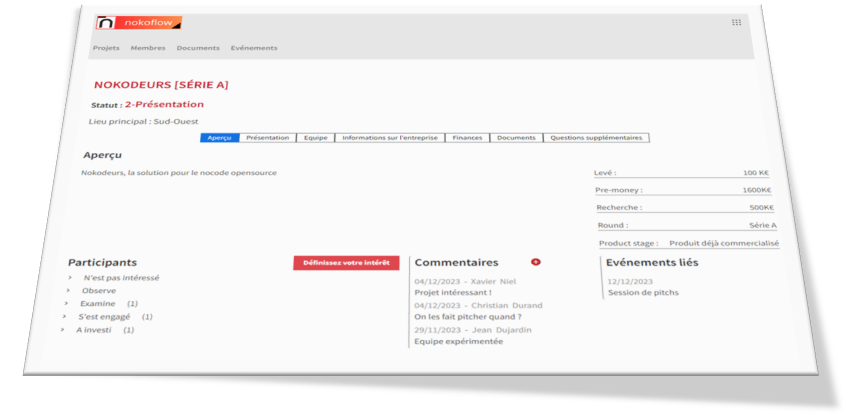Click the Nokodeurs description sentence
This screenshot has height=417, width=852.
pyautogui.click(x=179, y=173)
